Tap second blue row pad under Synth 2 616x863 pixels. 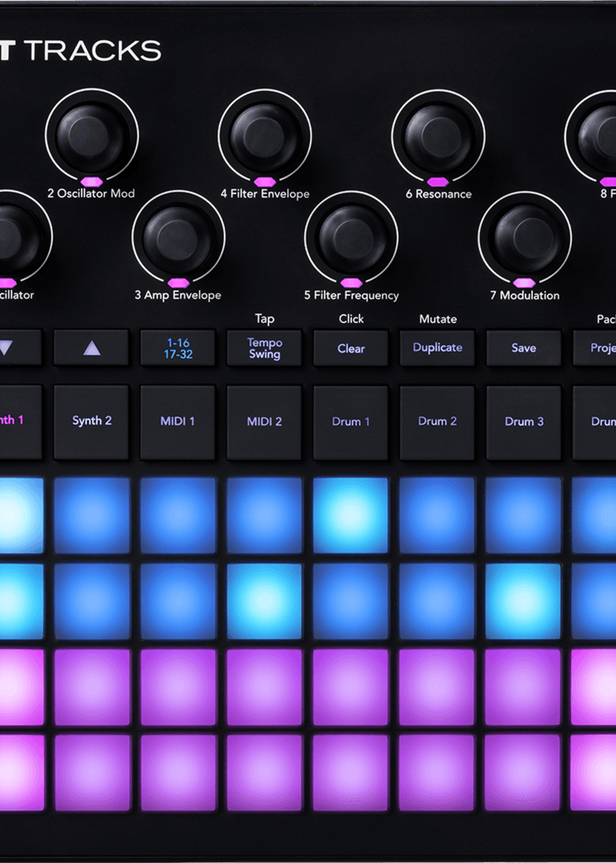click(x=92, y=601)
